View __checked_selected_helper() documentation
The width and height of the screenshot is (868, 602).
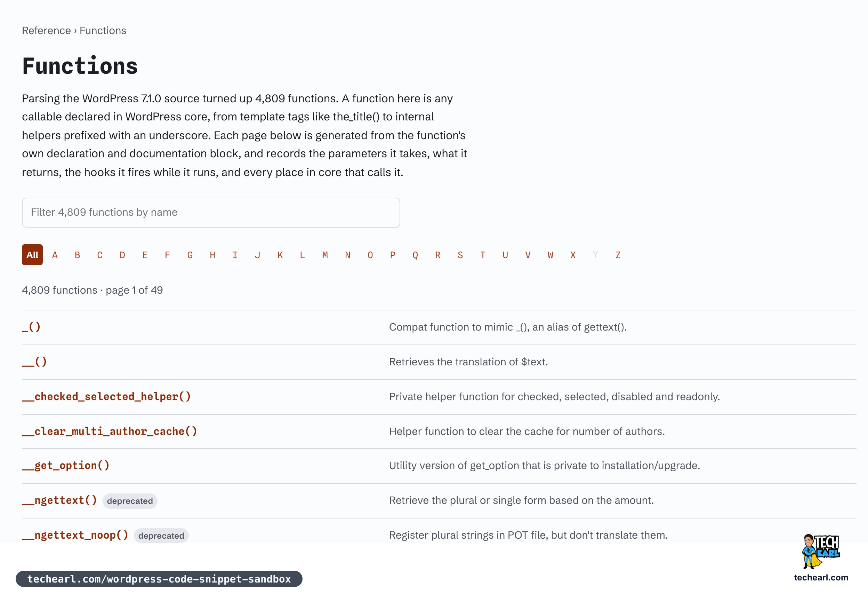pos(106,396)
